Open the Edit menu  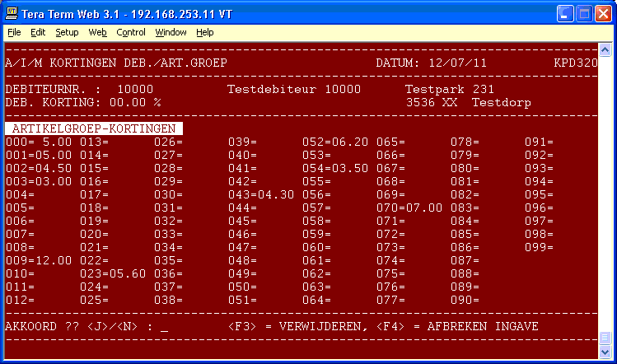pyautogui.click(x=38, y=32)
